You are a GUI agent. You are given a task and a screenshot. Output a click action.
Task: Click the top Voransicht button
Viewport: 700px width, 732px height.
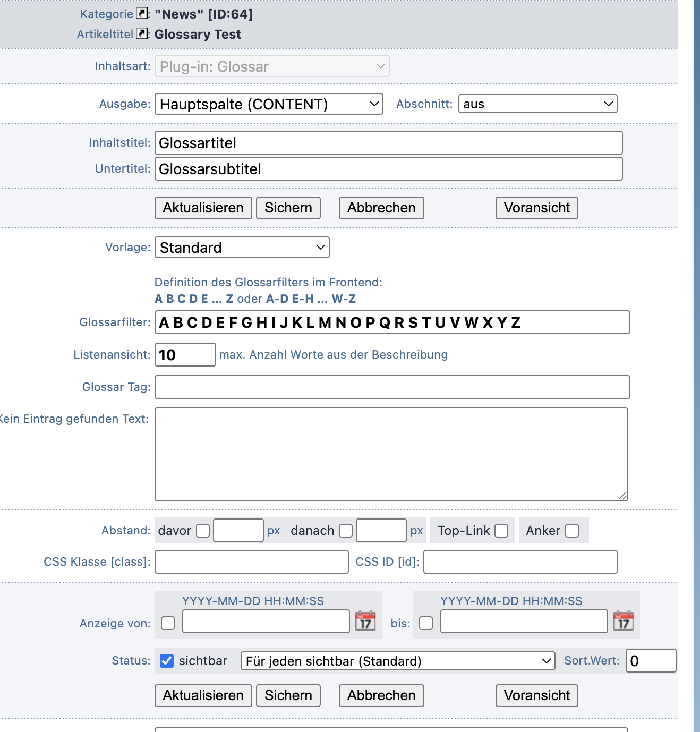point(536,208)
